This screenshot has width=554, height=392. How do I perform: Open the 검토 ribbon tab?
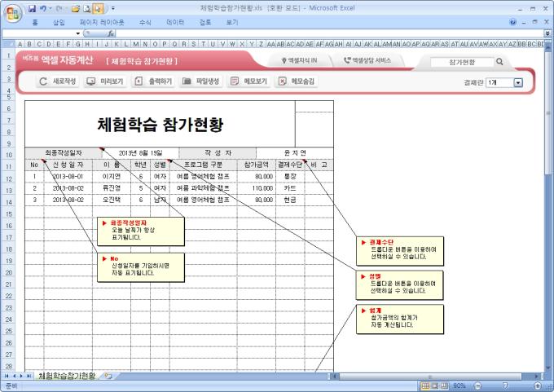(x=205, y=22)
